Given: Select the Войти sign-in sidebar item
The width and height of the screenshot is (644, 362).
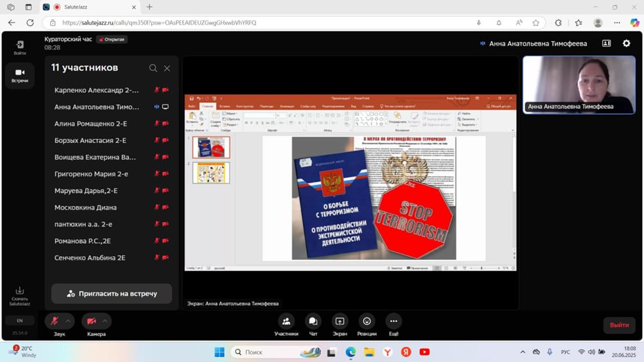Looking at the screenshot, I should (x=20, y=47).
